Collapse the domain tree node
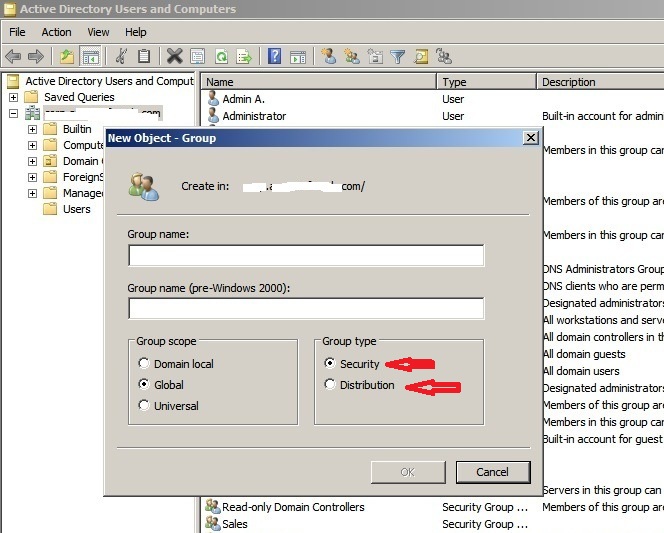This screenshot has height=533, width=664. 14,113
